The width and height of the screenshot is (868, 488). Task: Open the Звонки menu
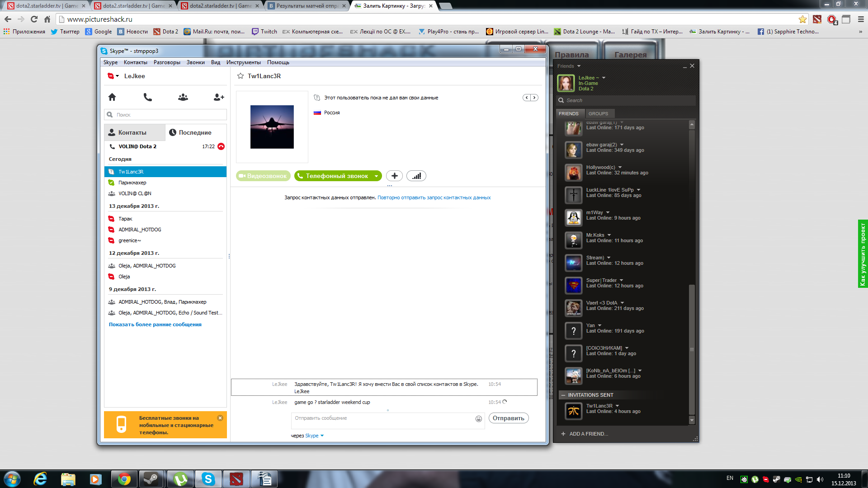tap(196, 62)
